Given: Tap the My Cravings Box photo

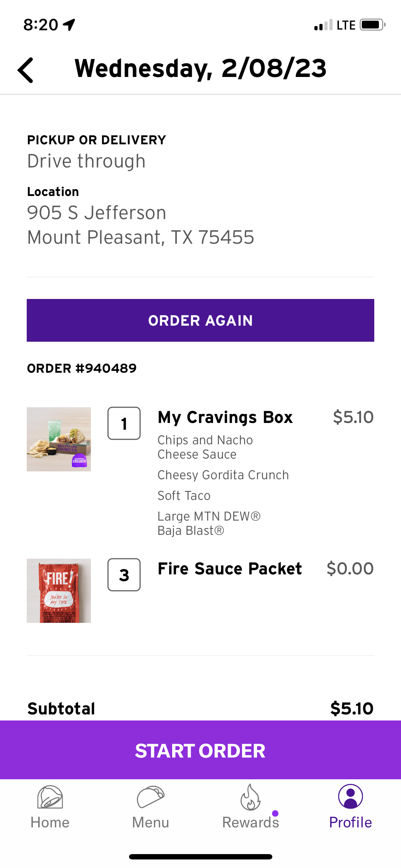Looking at the screenshot, I should click(x=59, y=439).
